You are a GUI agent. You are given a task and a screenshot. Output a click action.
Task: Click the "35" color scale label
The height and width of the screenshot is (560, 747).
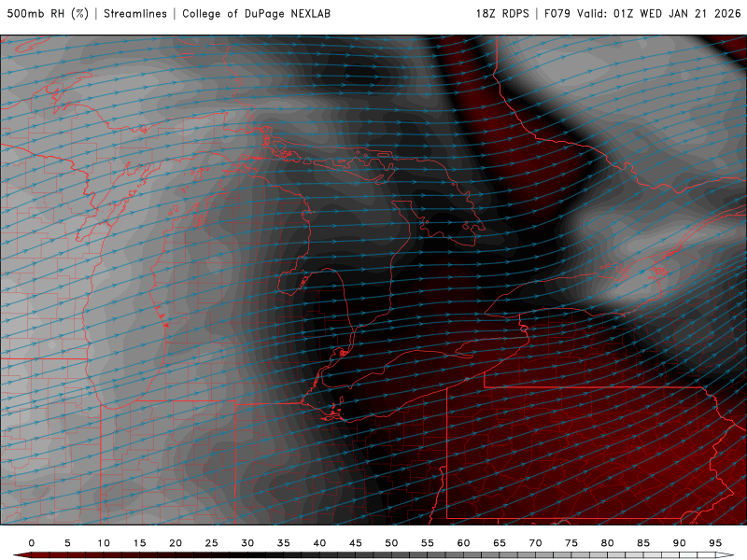tap(284, 543)
